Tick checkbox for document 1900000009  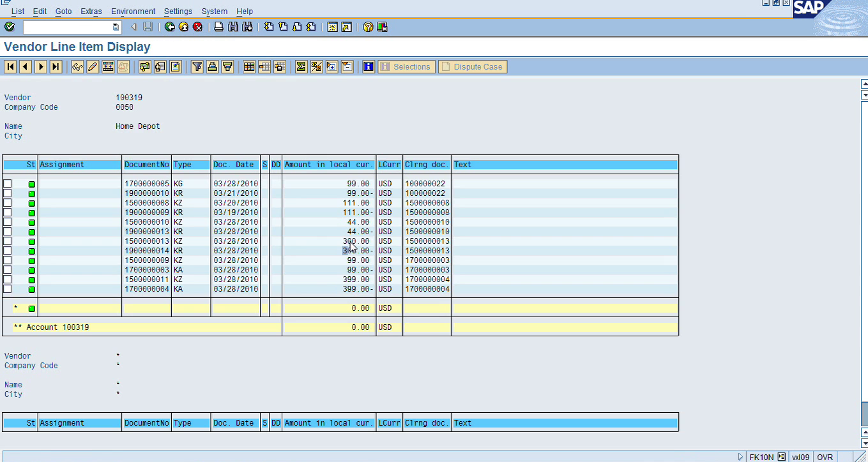coord(8,212)
